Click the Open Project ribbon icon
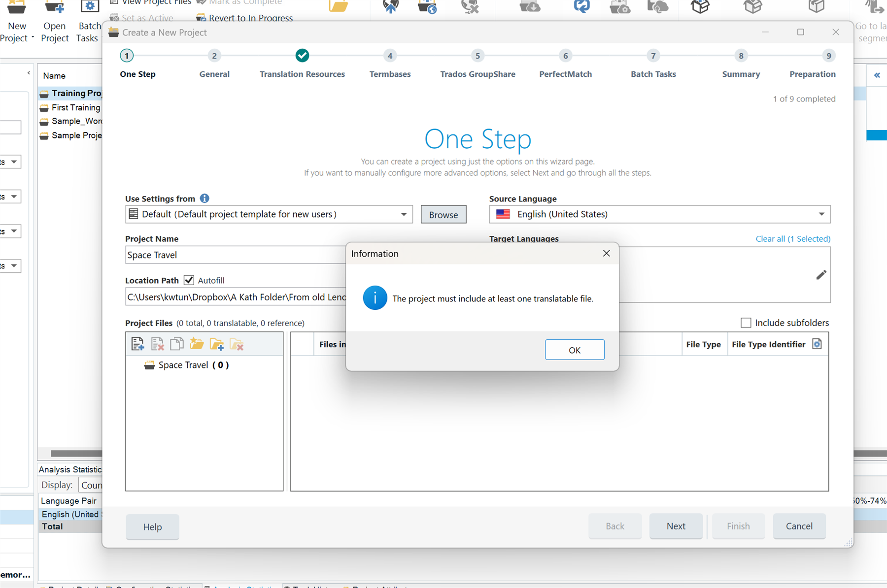This screenshot has height=588, width=887. (54, 22)
